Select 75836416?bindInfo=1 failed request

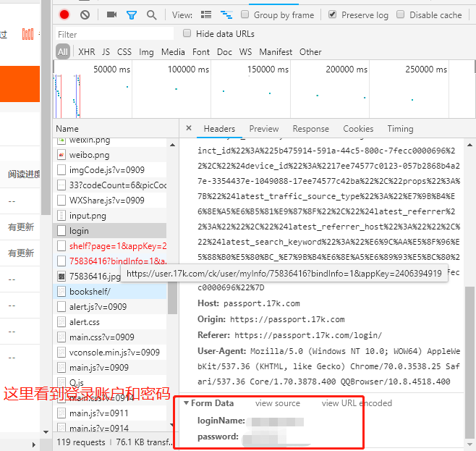(x=110, y=261)
